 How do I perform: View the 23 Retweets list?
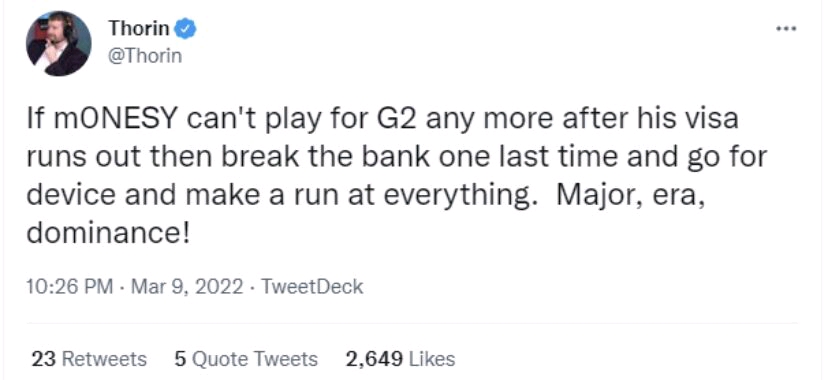click(89, 359)
